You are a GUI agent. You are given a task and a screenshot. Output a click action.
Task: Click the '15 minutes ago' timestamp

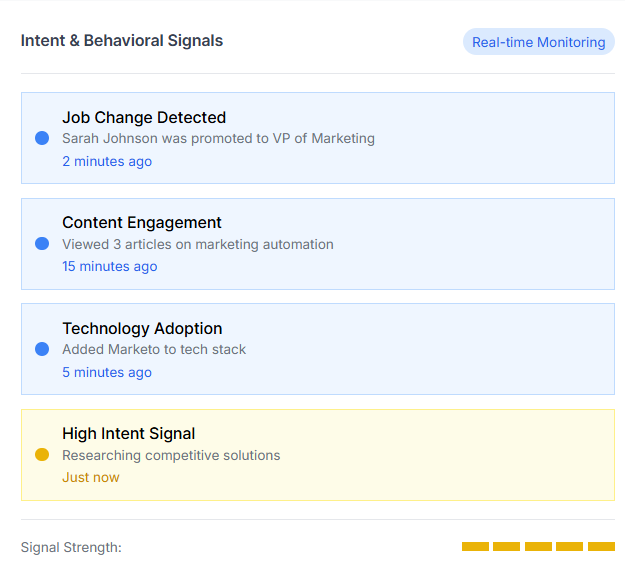tap(110, 266)
